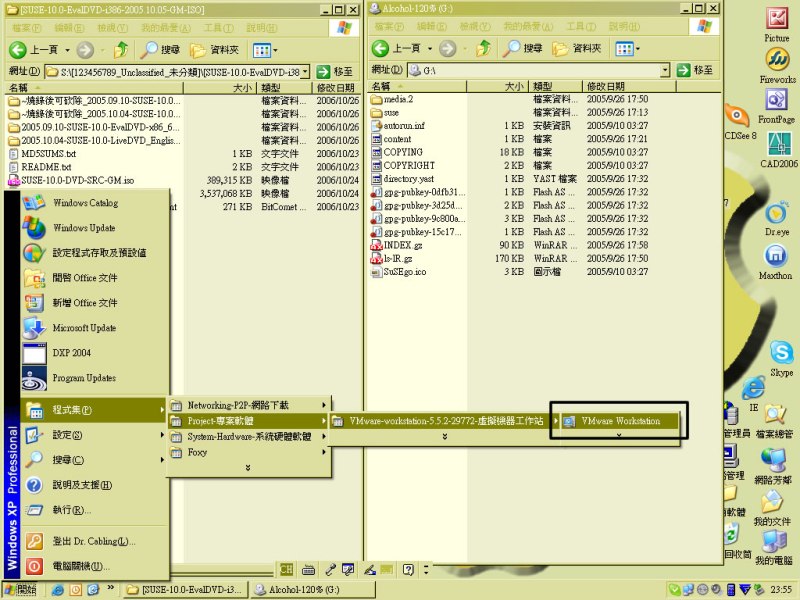Sort by 修改日期 column in Alcohol-120% window
The height and width of the screenshot is (600, 800).
tap(629, 86)
